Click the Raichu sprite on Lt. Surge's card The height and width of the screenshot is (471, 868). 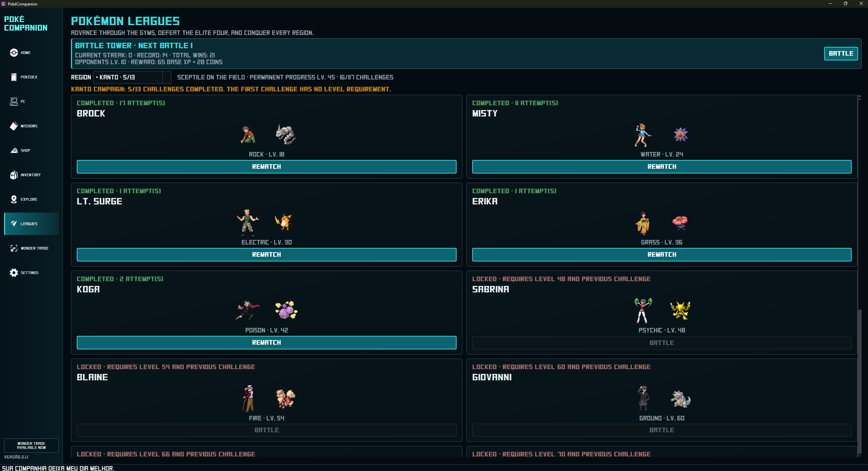click(x=284, y=222)
